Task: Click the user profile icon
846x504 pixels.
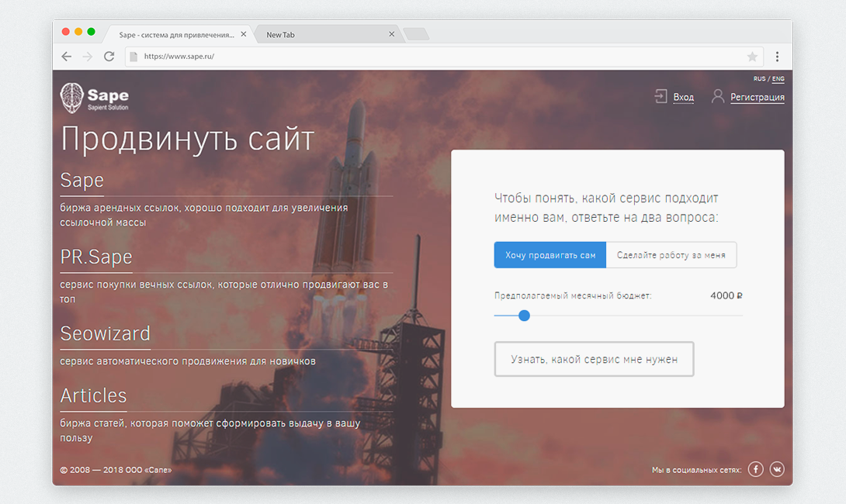Action: (x=718, y=96)
